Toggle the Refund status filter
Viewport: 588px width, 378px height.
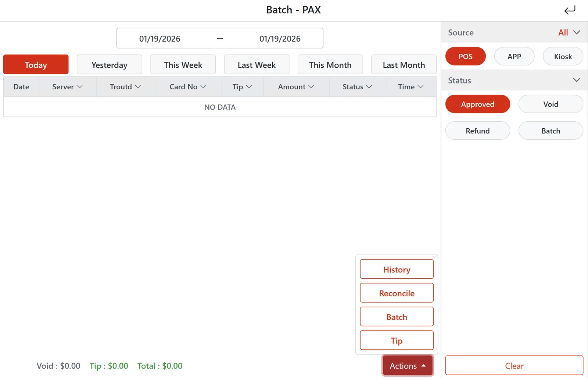coord(478,131)
